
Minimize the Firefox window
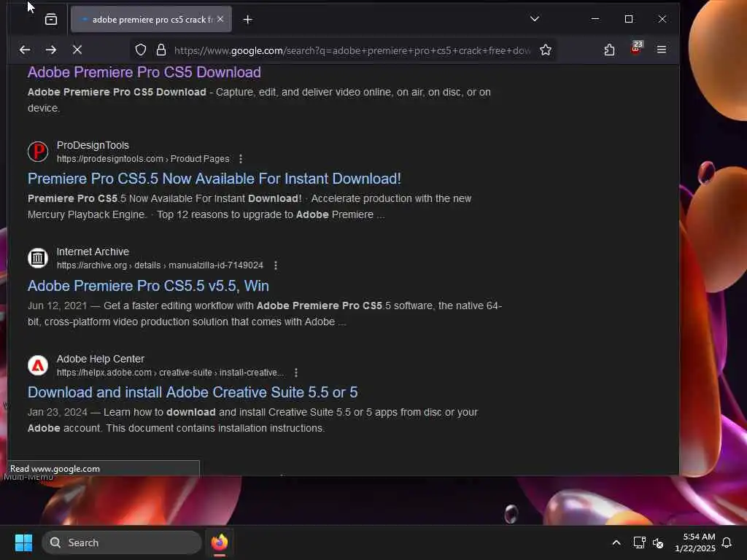tap(595, 19)
